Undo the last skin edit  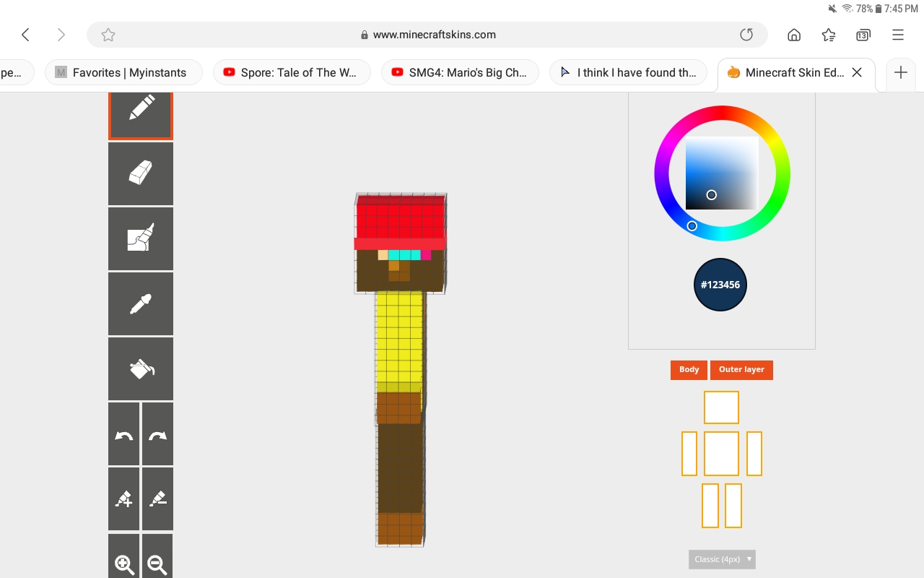pos(123,433)
